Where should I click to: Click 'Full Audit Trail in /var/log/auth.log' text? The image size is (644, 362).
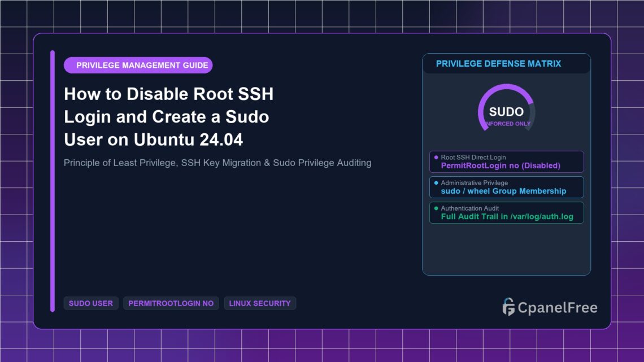(x=507, y=216)
